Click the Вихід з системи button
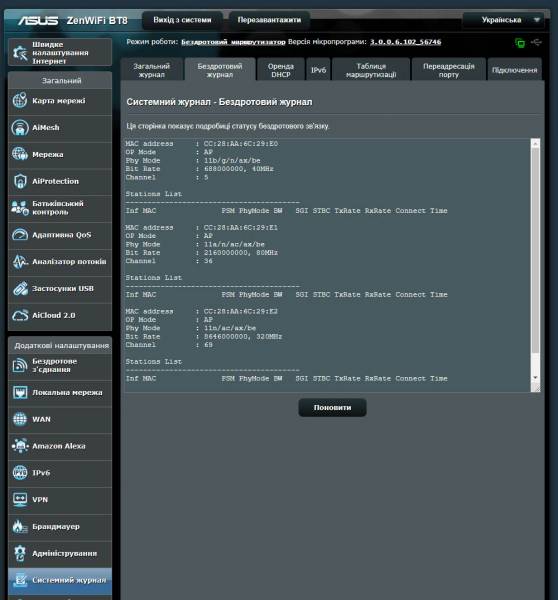558x600 pixels. click(x=182, y=20)
